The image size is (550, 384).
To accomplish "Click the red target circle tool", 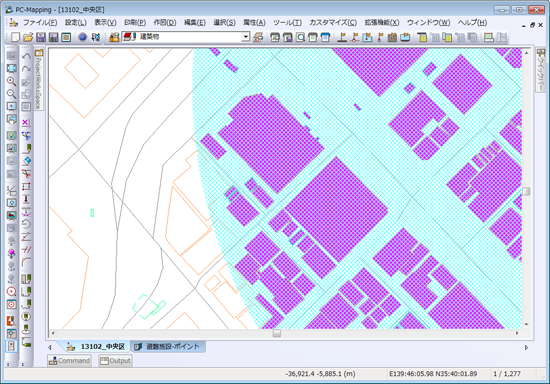I will point(12,291).
